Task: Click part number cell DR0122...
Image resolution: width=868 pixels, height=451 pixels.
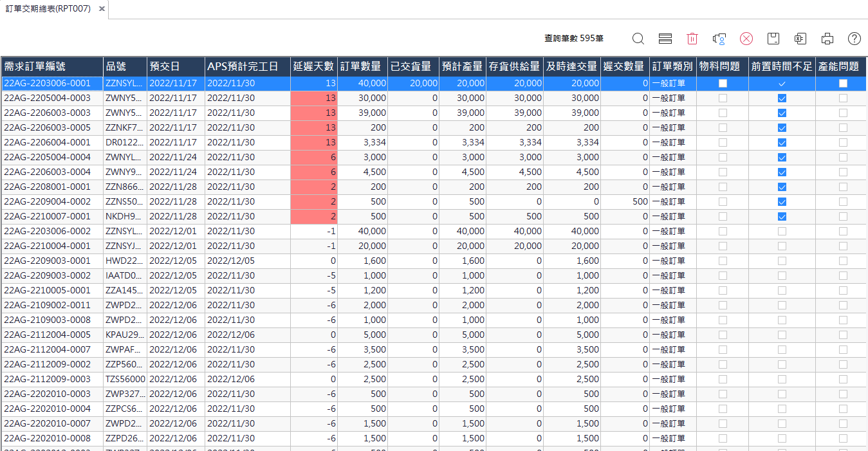Action: click(125, 143)
